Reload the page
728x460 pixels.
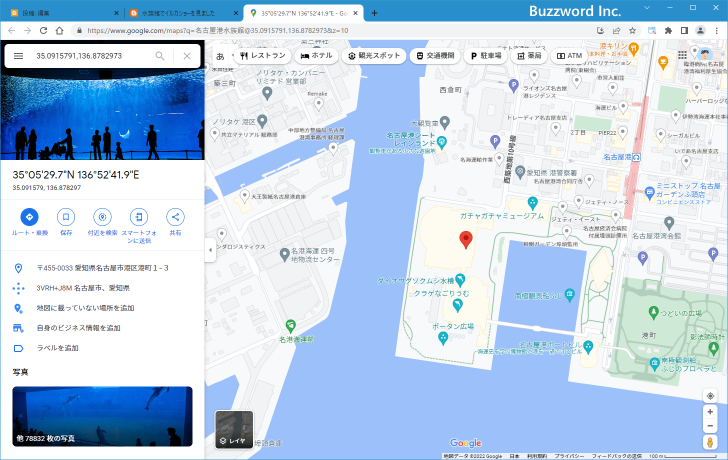pos(43,31)
